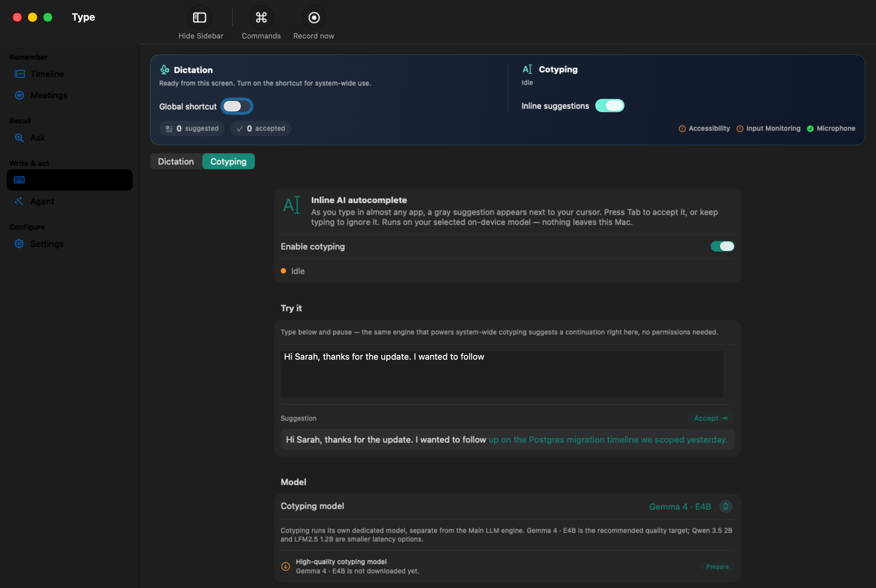Screen dimensions: 876x588
Task: Click the Input Monitoring permission warning
Action: (768, 129)
